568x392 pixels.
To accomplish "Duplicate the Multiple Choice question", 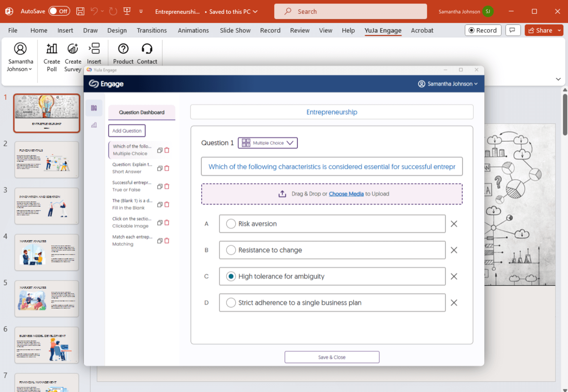I will click(159, 150).
